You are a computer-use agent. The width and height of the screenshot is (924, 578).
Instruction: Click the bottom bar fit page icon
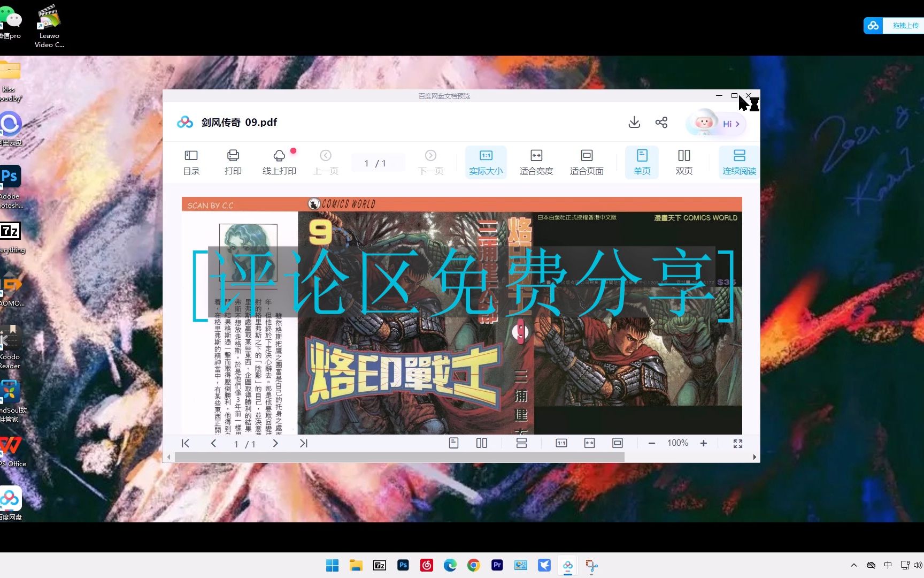coord(617,443)
